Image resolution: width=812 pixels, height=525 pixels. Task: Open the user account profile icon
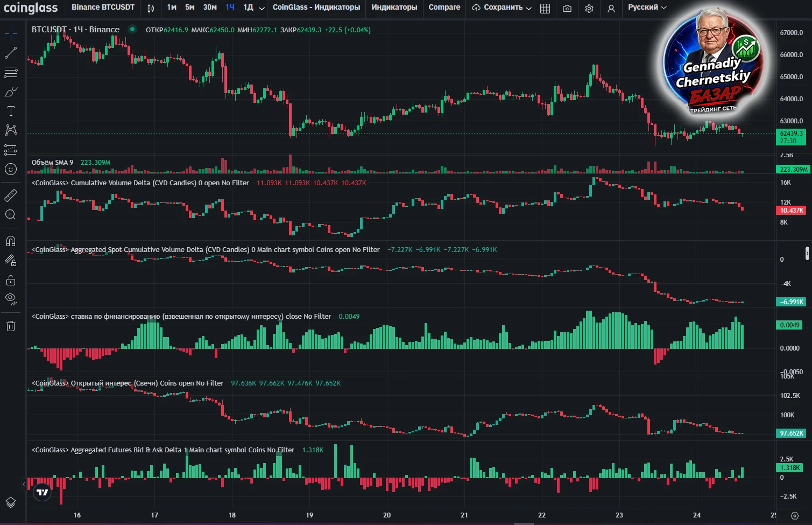pos(611,8)
